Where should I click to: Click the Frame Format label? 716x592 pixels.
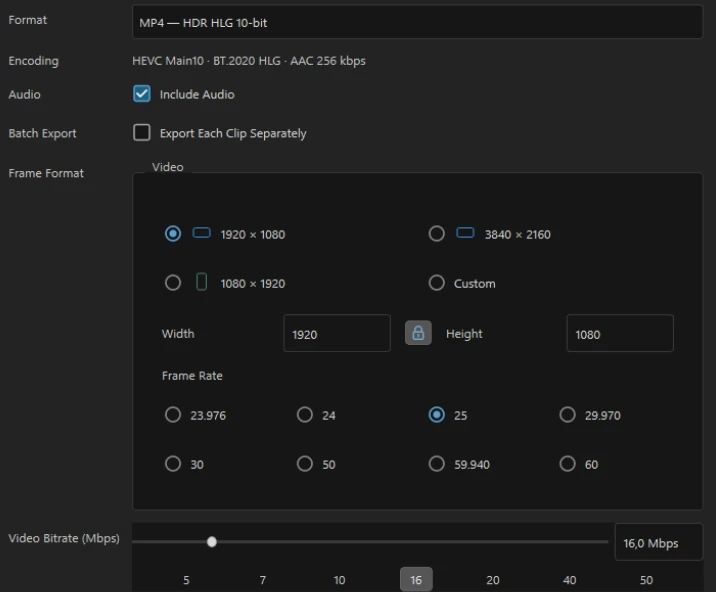click(x=46, y=173)
